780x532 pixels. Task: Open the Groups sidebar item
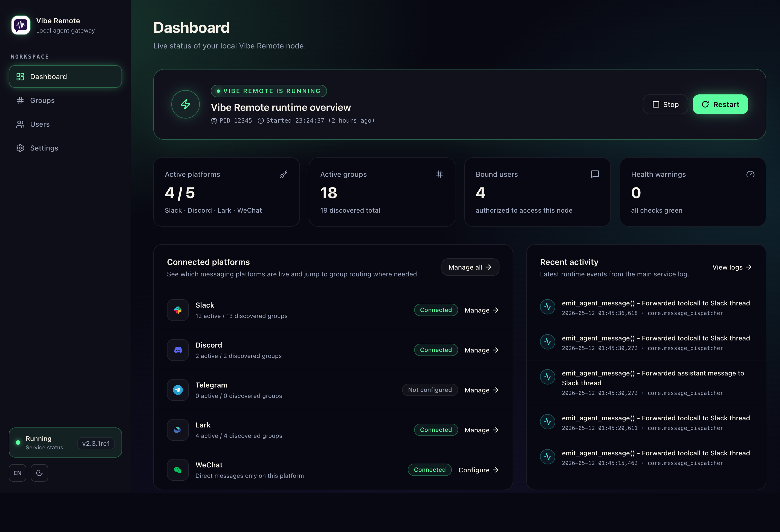65,100
